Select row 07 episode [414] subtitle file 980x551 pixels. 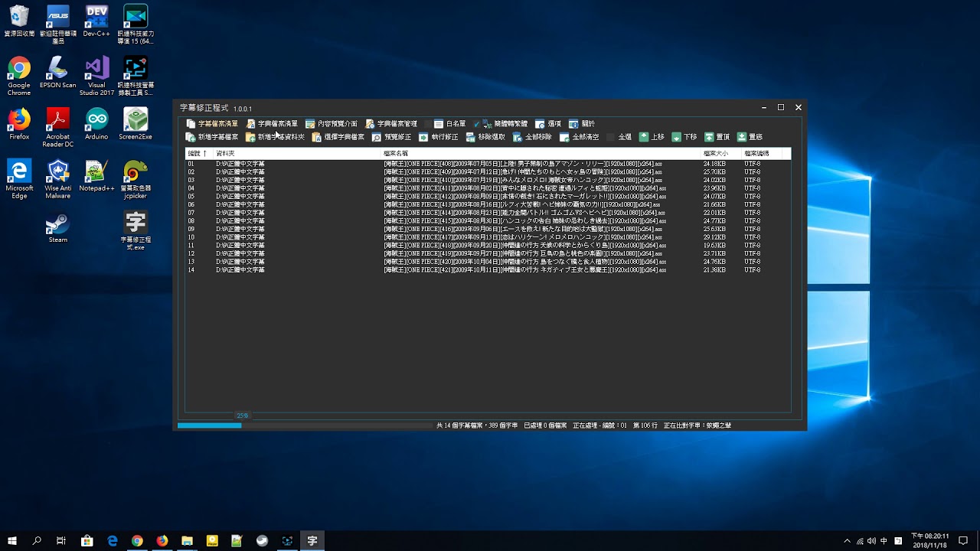[488, 213]
